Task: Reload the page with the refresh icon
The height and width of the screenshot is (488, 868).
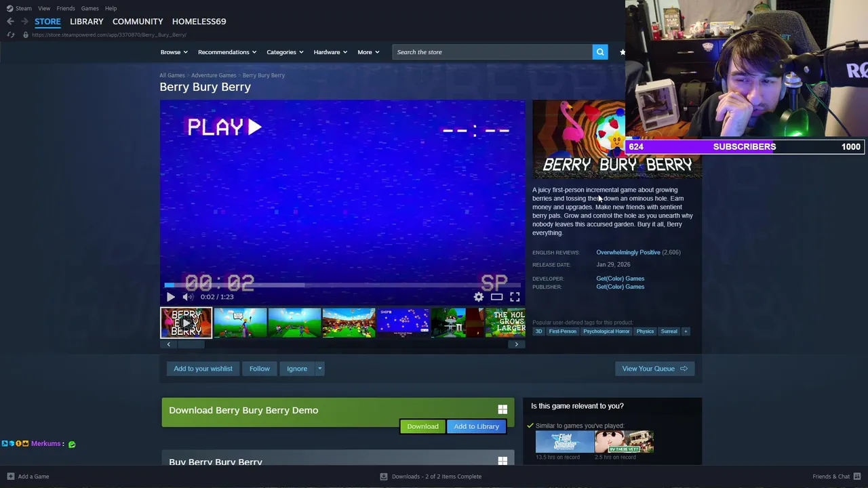Action: click(x=10, y=35)
